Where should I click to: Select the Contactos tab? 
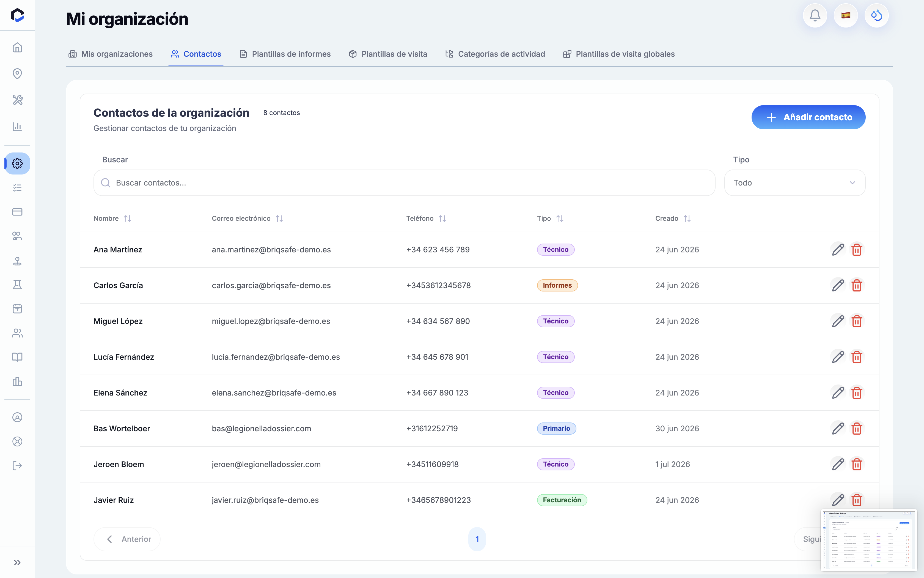196,54
